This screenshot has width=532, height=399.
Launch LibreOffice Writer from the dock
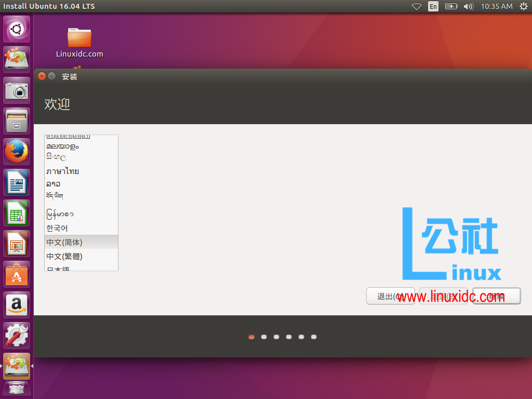pyautogui.click(x=16, y=182)
